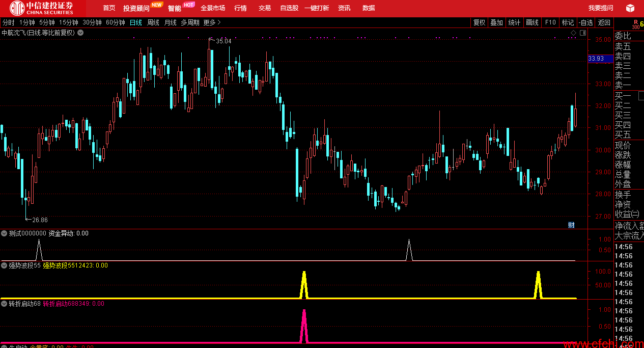This screenshot has width=644, height=348.
Task: Open the cube icon at top right
Action: pos(630,8)
